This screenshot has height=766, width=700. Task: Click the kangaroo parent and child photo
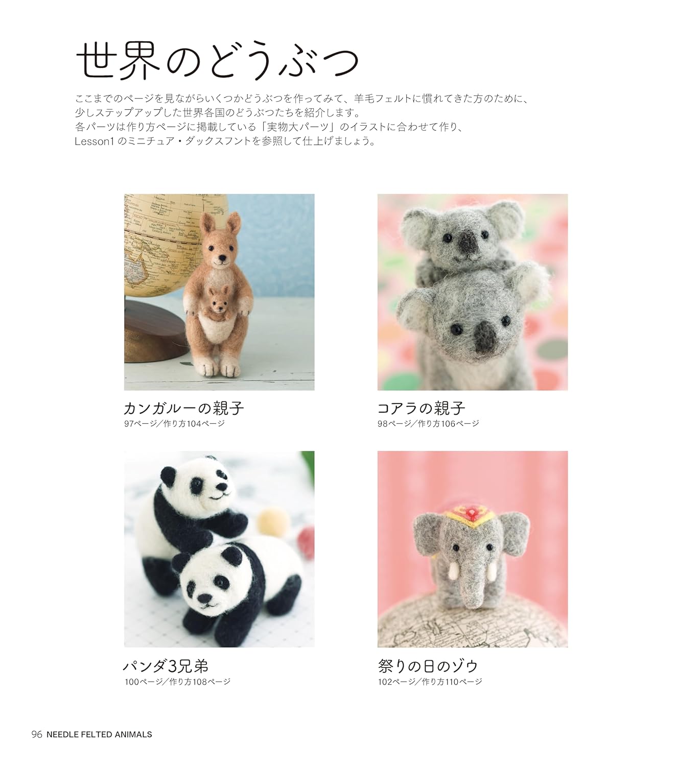(x=219, y=292)
